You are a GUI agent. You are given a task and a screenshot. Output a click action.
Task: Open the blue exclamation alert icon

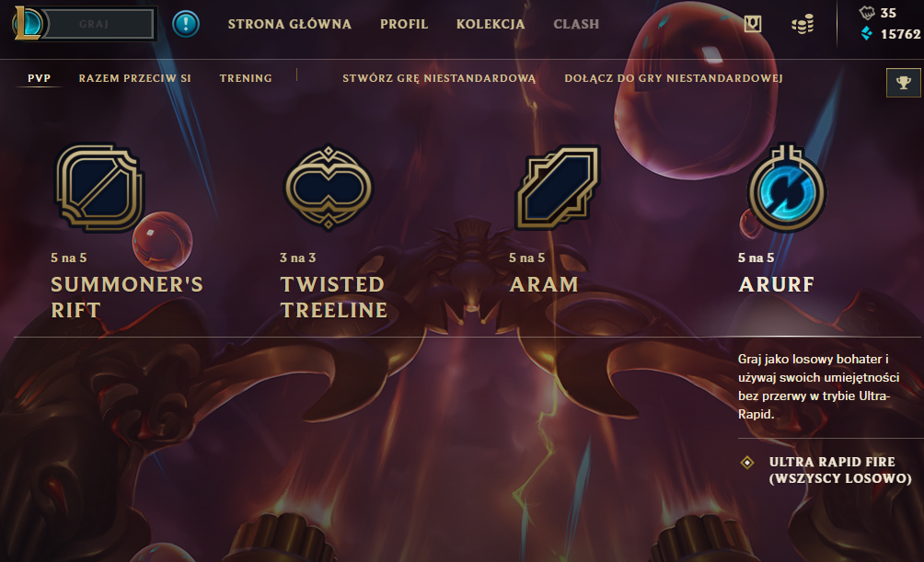(186, 24)
